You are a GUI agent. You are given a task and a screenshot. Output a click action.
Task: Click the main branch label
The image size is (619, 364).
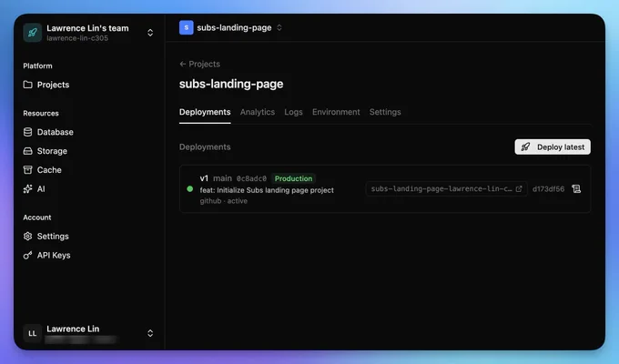click(223, 178)
